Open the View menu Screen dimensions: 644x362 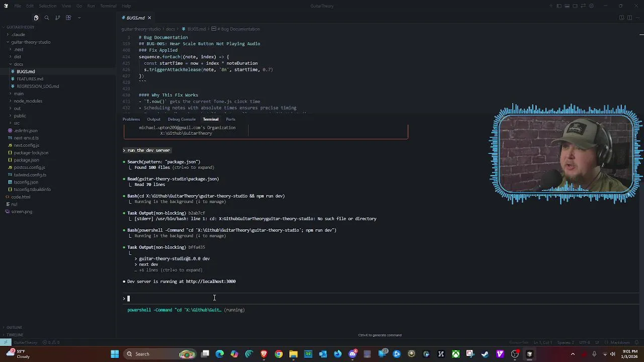66,6
